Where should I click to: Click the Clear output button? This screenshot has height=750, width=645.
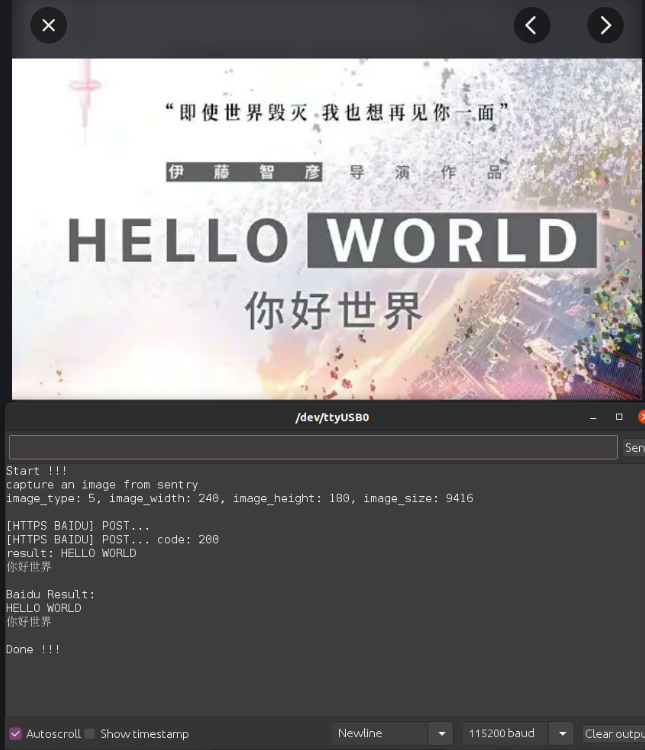pos(614,733)
